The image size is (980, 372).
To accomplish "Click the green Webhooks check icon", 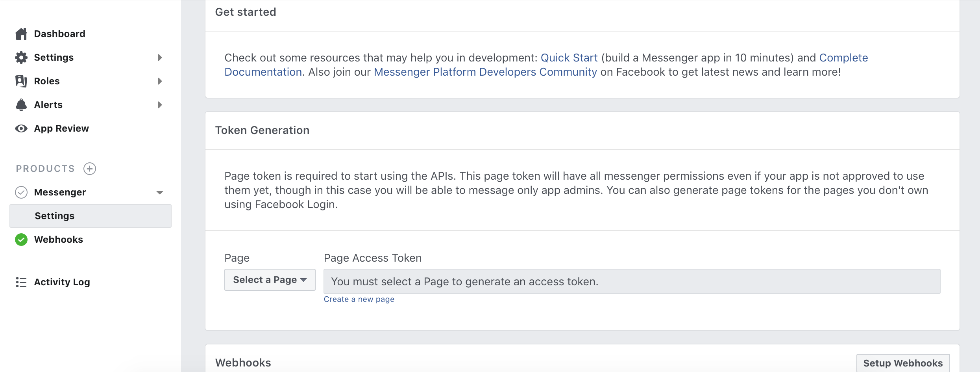I will pos(21,240).
